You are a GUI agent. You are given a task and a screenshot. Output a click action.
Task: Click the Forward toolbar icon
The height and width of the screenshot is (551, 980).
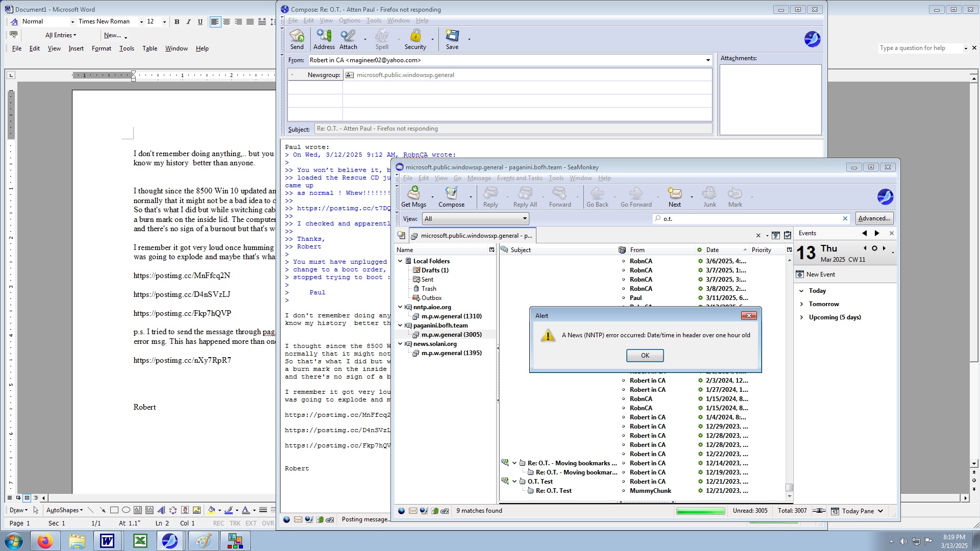[560, 197]
